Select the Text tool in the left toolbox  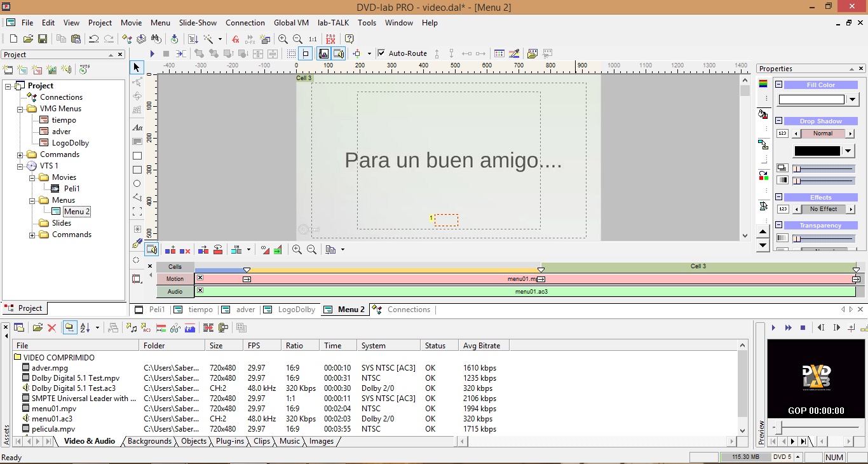pyautogui.click(x=137, y=128)
